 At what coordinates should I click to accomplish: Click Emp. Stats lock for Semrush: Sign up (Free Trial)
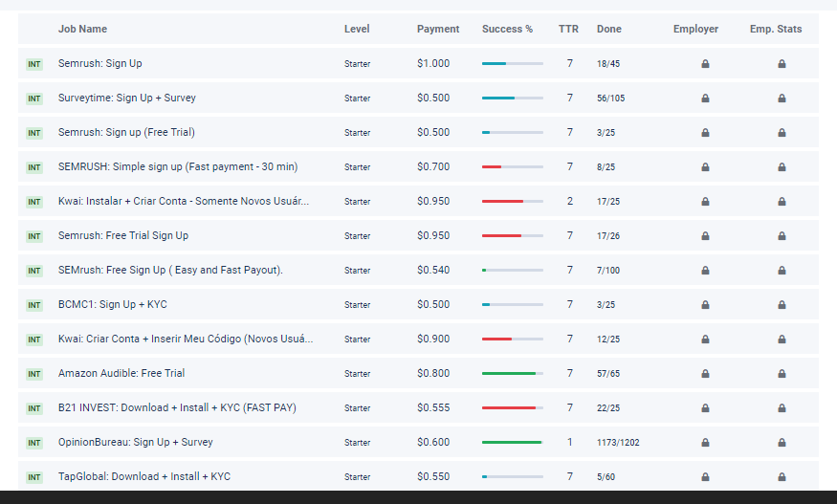click(x=782, y=132)
